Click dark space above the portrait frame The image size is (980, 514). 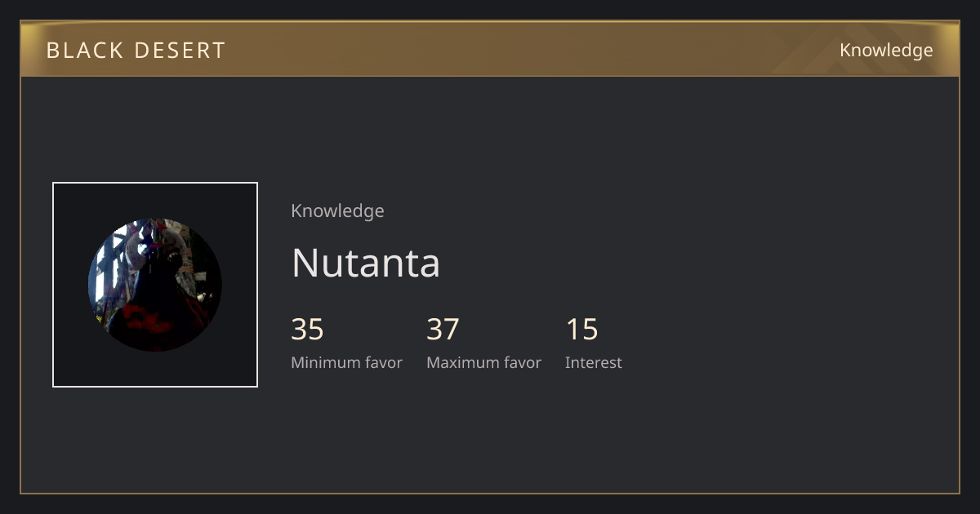(x=155, y=131)
